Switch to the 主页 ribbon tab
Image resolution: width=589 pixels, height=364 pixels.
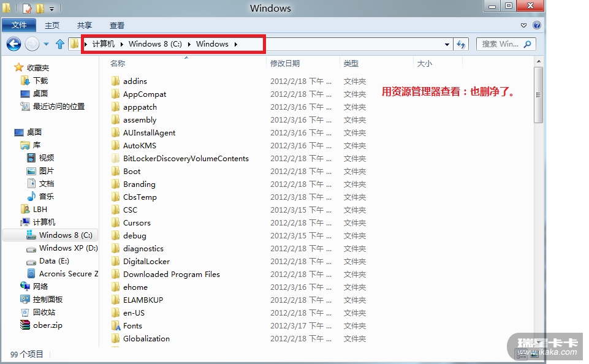click(x=52, y=25)
